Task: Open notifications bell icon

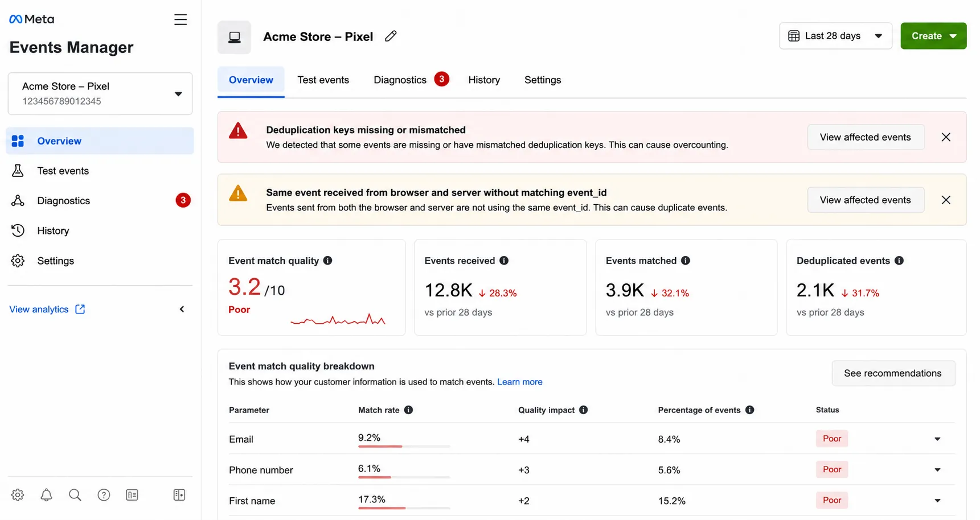Action: pos(47,495)
